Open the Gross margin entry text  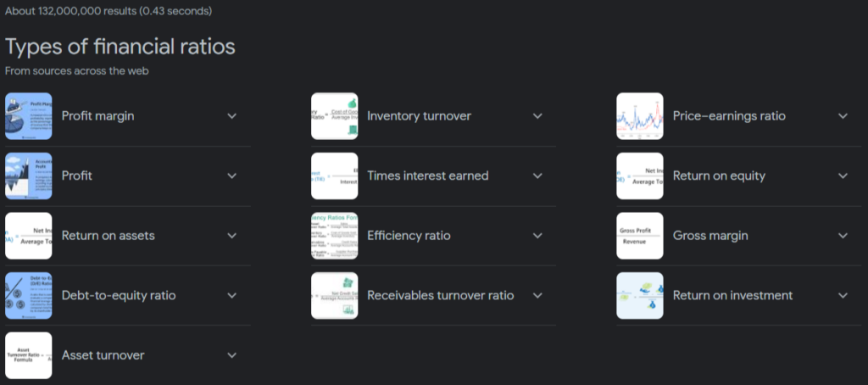click(710, 236)
